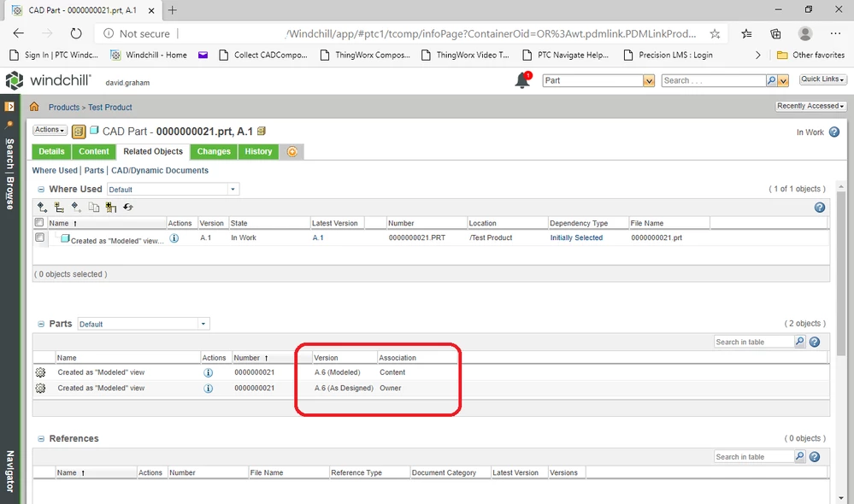854x504 pixels.
Task: Click the Parts table search magnifier
Action: pyautogui.click(x=799, y=341)
